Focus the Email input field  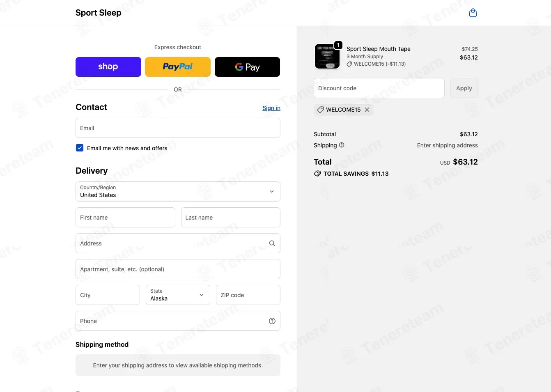pos(178,128)
